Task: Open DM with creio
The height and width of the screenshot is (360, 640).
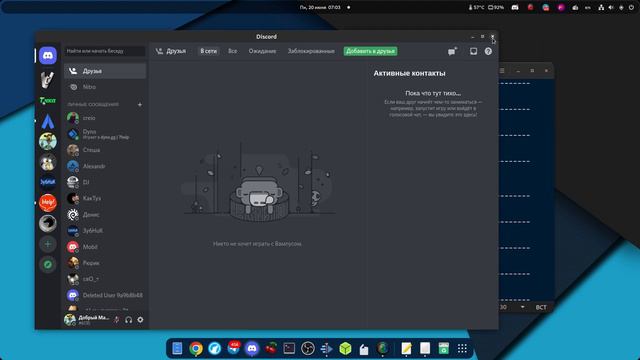Action: pos(105,118)
